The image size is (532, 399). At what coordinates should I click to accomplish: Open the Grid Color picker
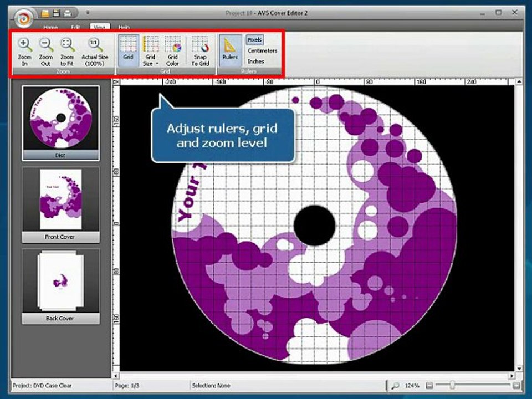(173, 50)
